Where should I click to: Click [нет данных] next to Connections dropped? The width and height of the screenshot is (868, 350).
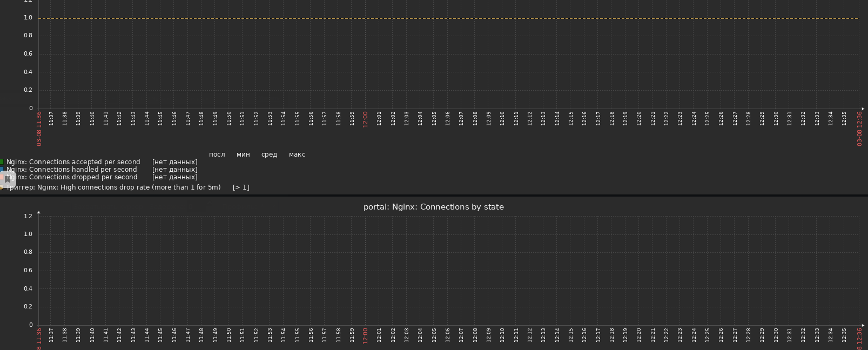(175, 177)
